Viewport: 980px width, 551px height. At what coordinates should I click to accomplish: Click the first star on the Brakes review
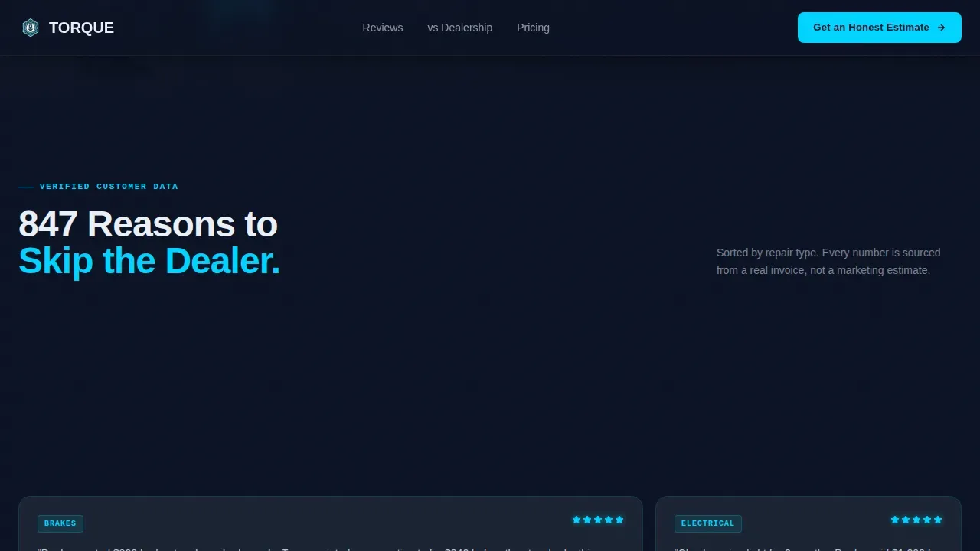(577, 520)
